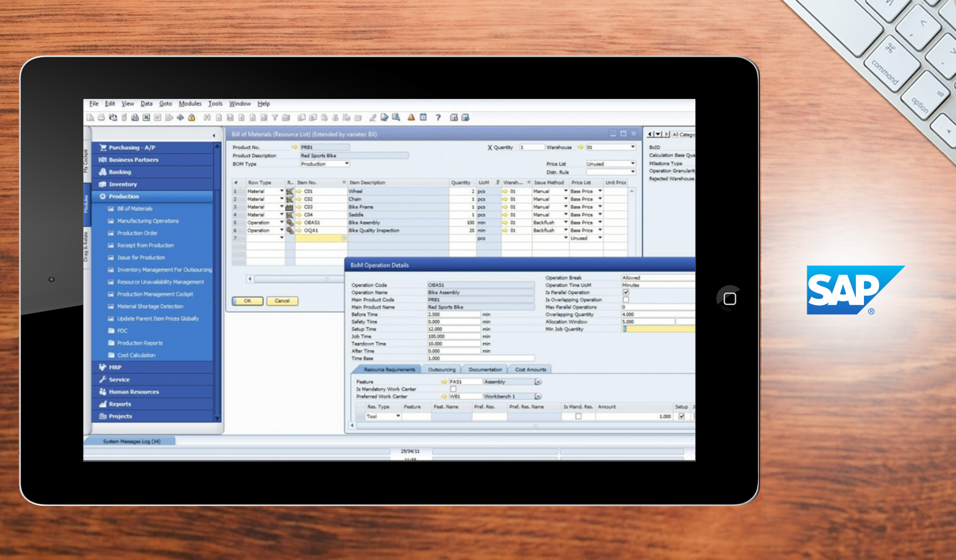Screen dimensions: 956x560
Task: Click the Lock Screen padlock icon
Action: [x=190, y=117]
